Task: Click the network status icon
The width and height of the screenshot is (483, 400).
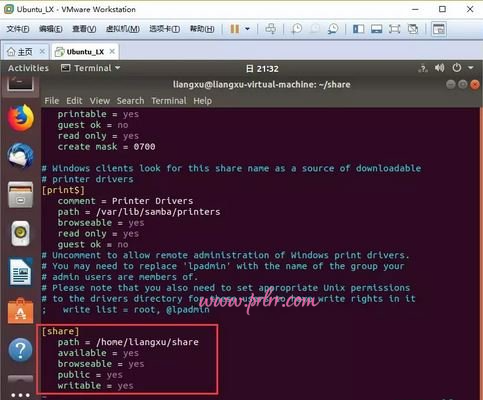Action: click(x=423, y=68)
